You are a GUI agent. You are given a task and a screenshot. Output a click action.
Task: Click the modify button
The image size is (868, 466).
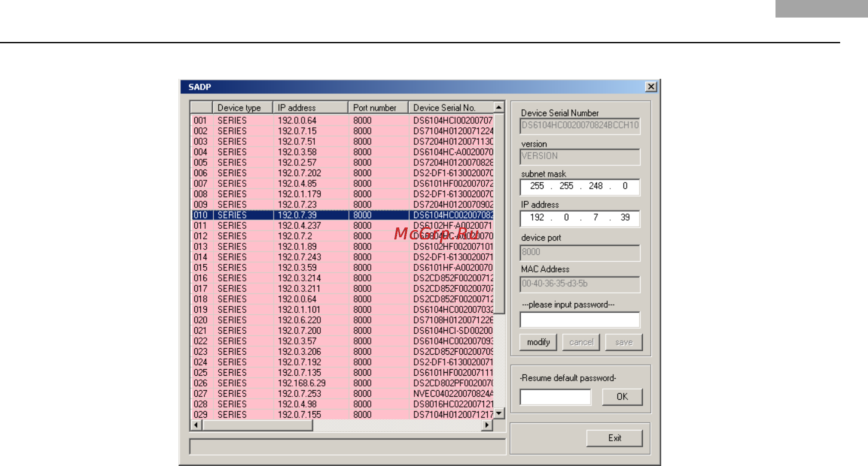click(x=538, y=342)
